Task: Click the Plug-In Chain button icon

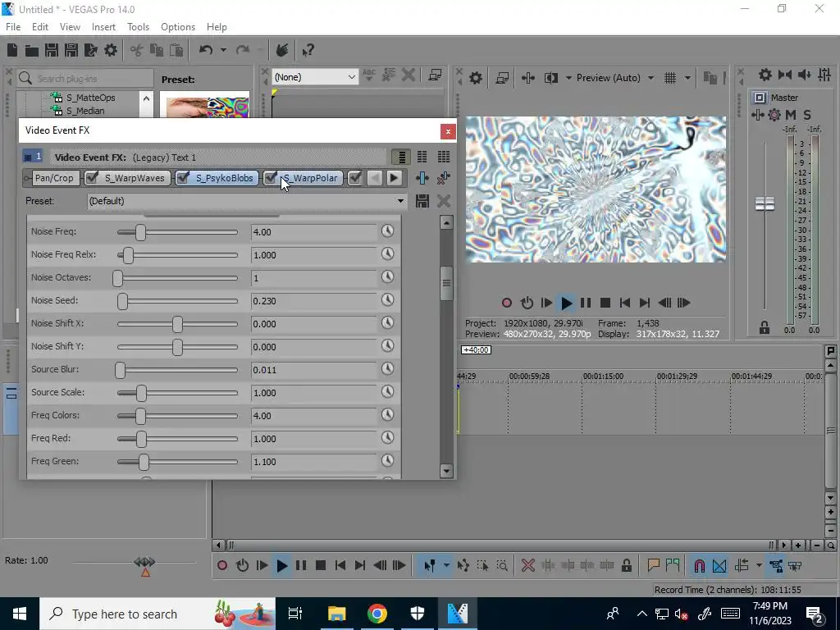Action: (422, 178)
